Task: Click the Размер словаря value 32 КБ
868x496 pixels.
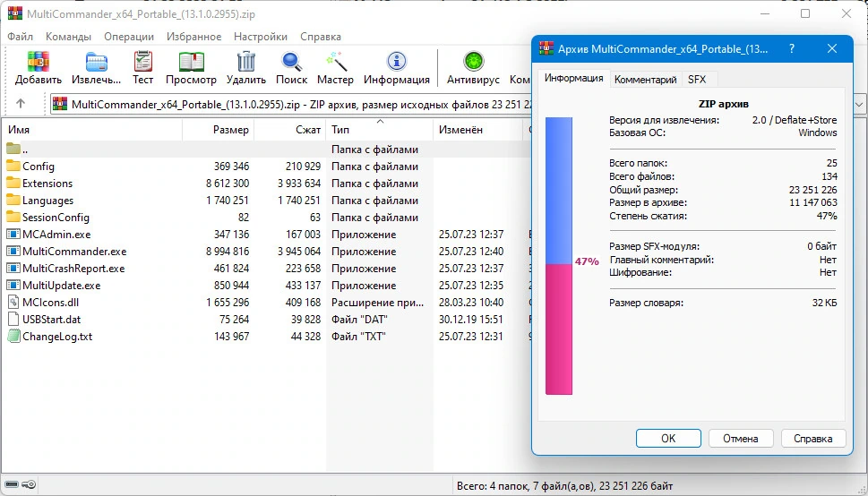Action: click(824, 303)
